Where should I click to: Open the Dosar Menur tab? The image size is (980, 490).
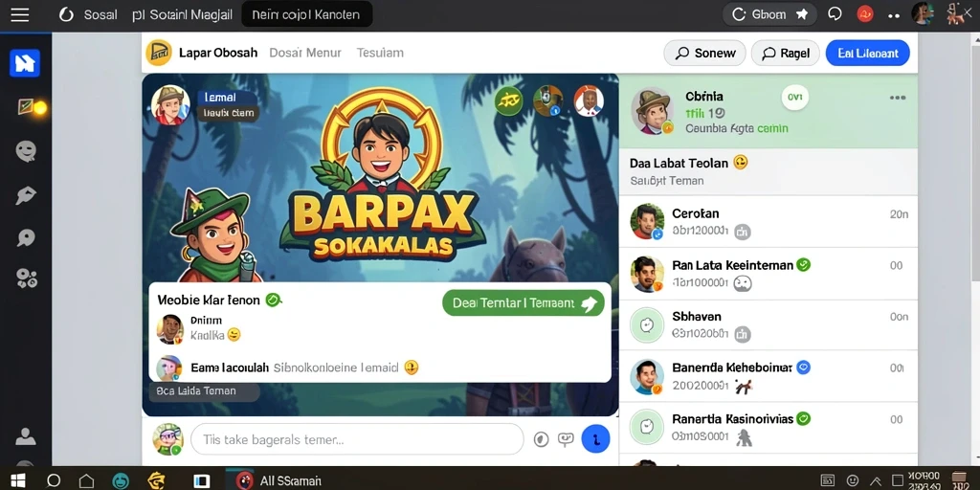(x=305, y=53)
